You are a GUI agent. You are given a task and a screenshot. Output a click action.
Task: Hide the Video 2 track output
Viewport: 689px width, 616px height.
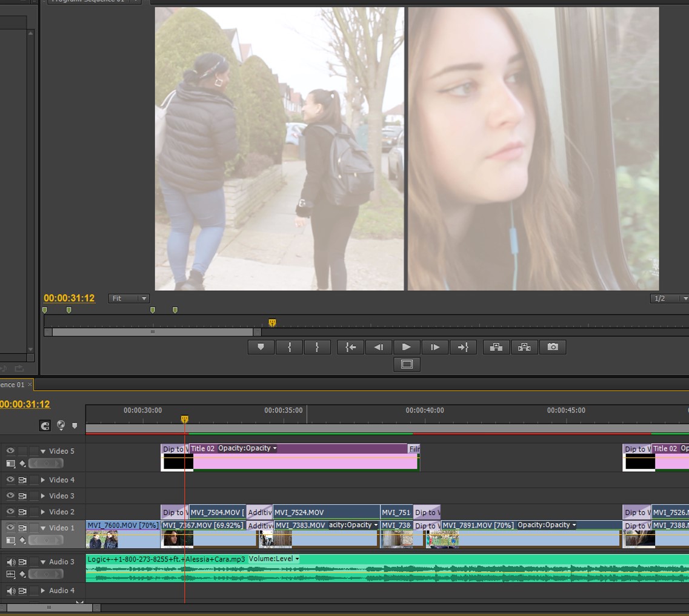tap(10, 511)
